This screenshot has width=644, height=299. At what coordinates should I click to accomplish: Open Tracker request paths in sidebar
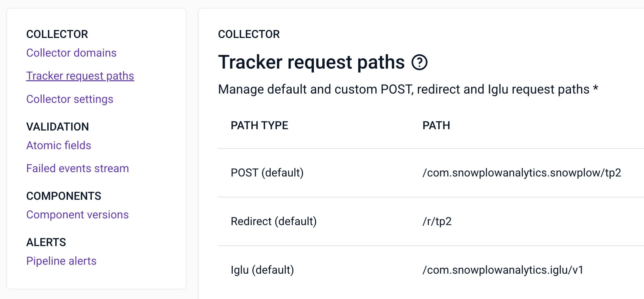point(80,76)
